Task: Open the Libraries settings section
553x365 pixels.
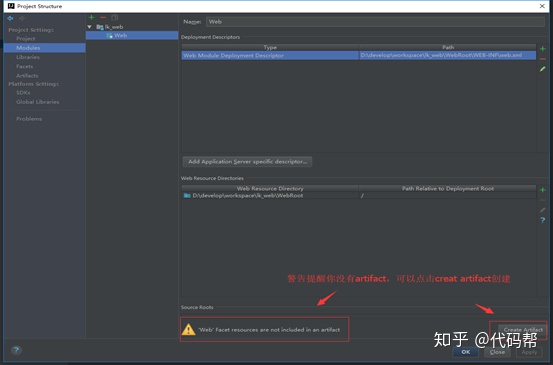Action: (x=28, y=57)
